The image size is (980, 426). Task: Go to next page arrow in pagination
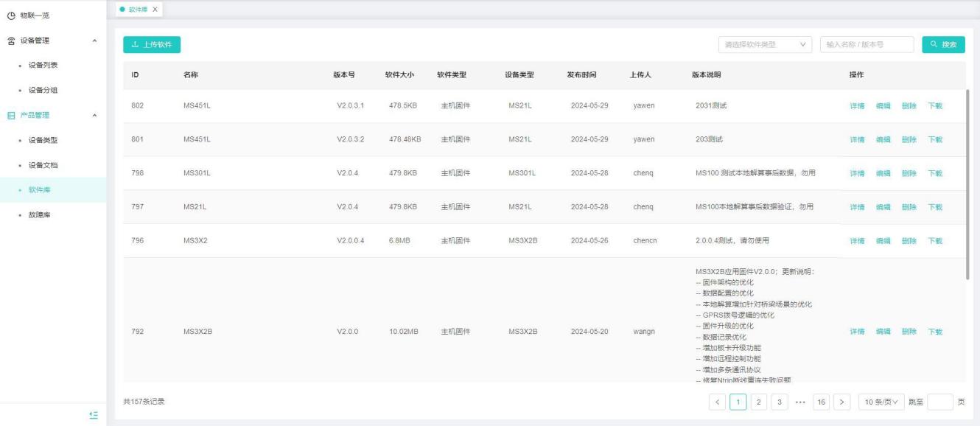coord(843,402)
